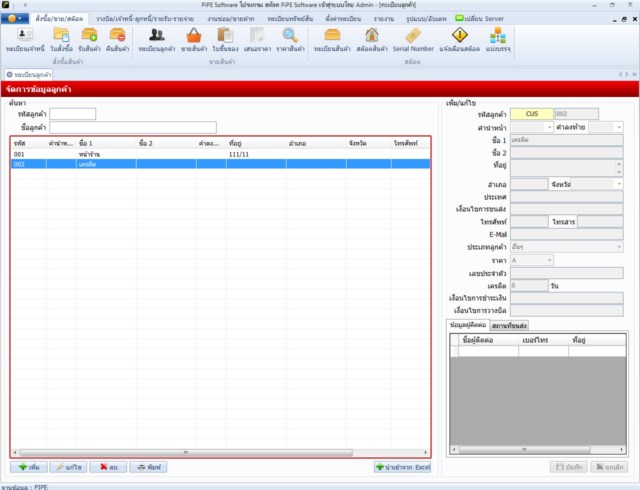This screenshot has width=640, height=490.
Task: Click the E-Mail input field
Action: (567, 234)
